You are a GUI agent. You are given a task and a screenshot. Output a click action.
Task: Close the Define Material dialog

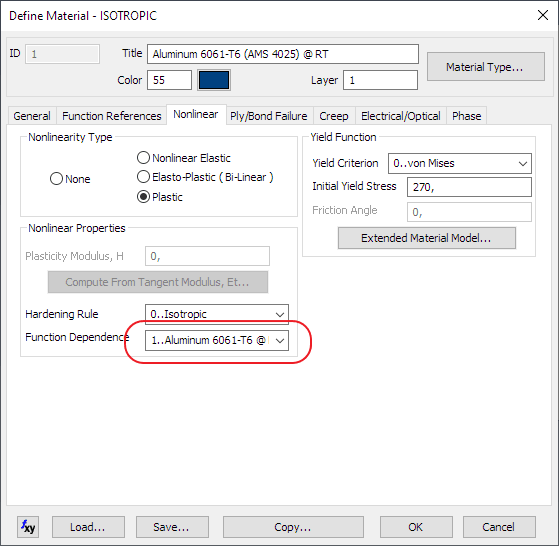coord(543,15)
